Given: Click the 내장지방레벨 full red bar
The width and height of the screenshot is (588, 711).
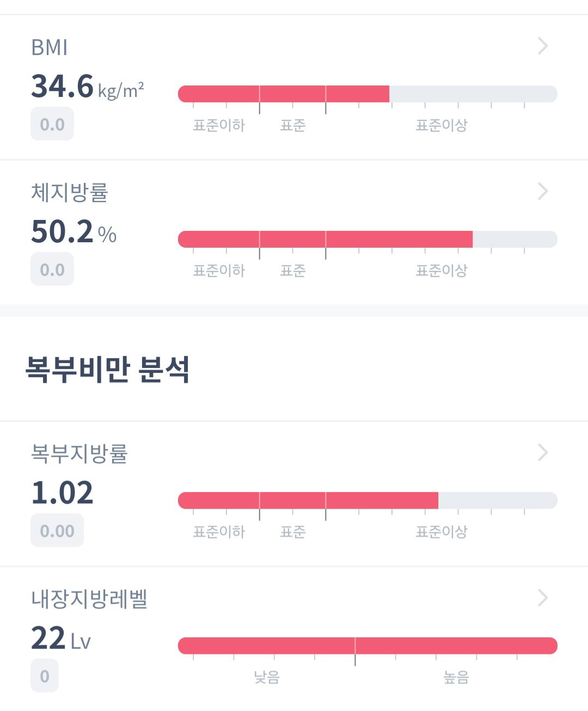Looking at the screenshot, I should click(x=367, y=646).
